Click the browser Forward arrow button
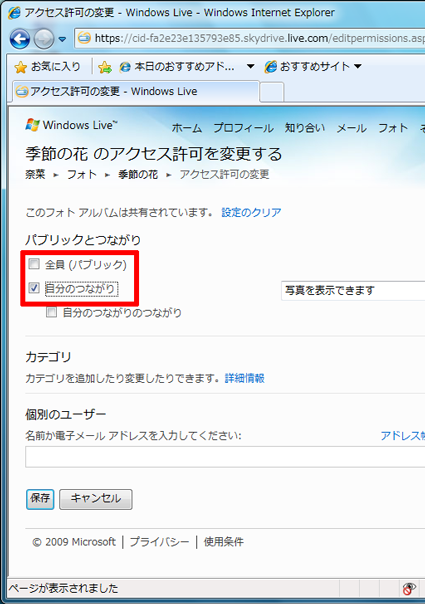This screenshot has height=604, width=425. (x=44, y=39)
